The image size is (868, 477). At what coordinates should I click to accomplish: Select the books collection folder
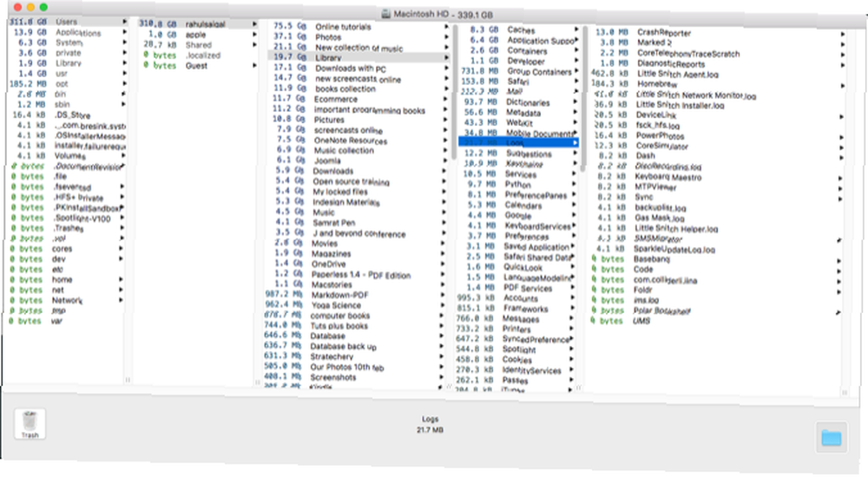point(358,88)
